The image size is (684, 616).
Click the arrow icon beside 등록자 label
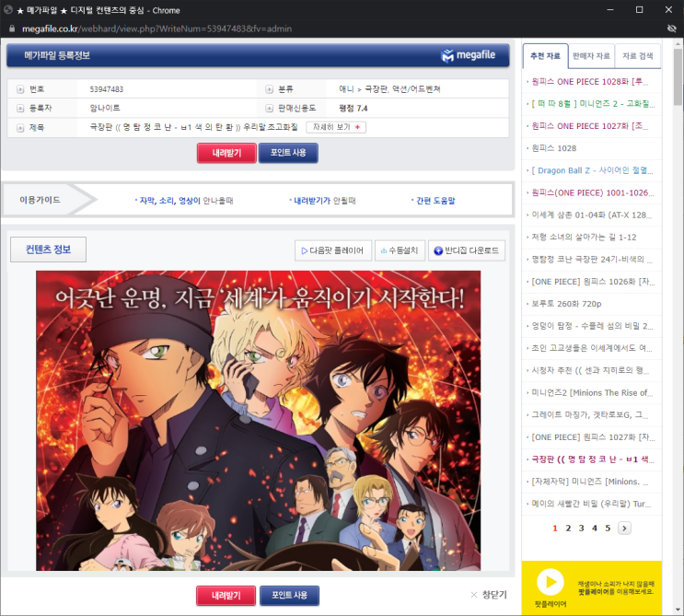coord(20,109)
